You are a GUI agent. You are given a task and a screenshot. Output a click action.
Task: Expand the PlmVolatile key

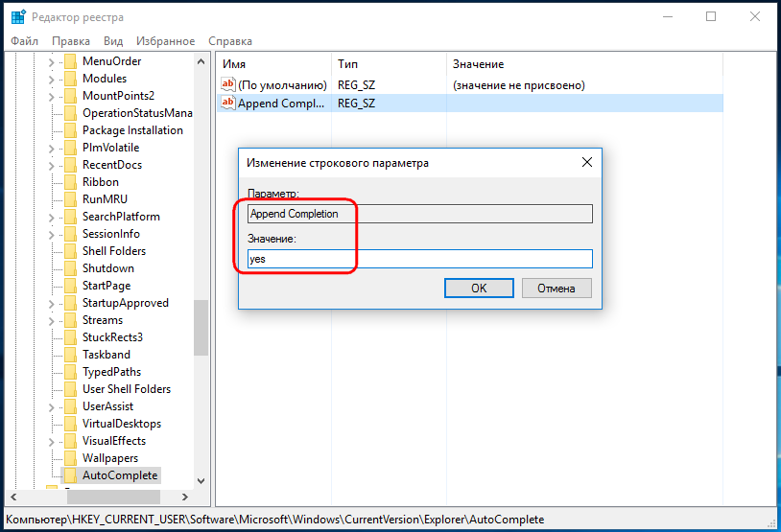tap(51, 149)
